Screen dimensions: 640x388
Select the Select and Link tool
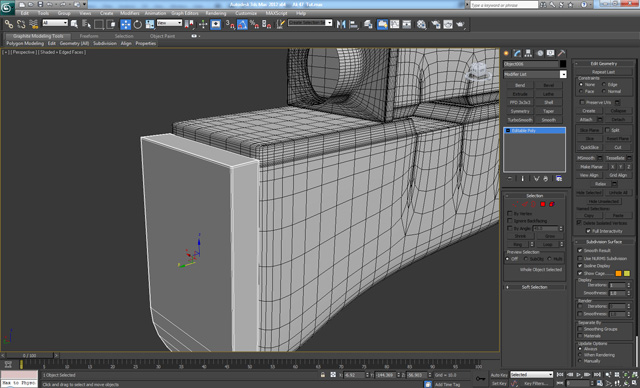pos(9,24)
